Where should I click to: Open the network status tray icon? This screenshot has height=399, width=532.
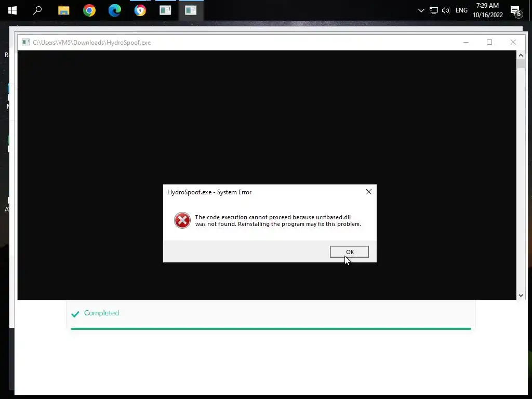click(434, 10)
